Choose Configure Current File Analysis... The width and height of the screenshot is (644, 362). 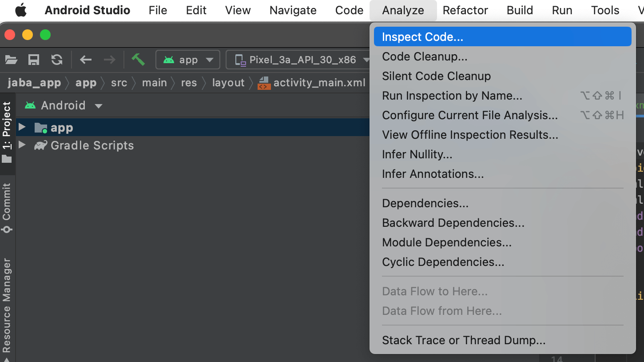tap(503, 115)
